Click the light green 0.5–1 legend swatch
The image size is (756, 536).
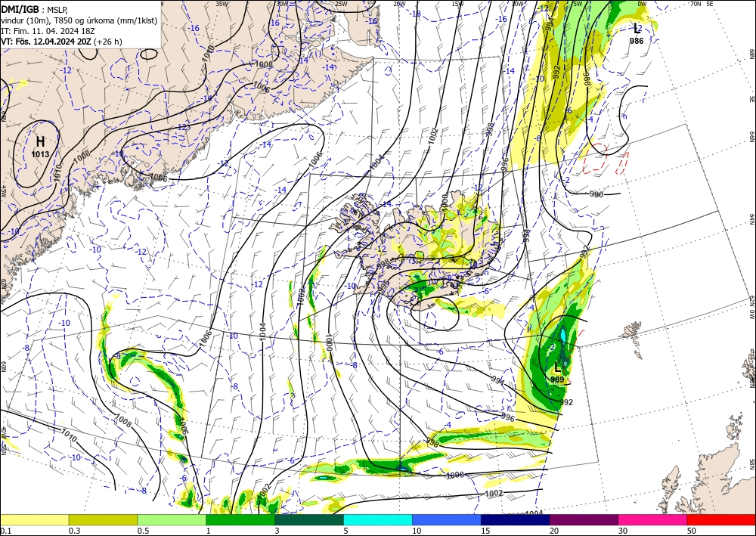coord(172,519)
